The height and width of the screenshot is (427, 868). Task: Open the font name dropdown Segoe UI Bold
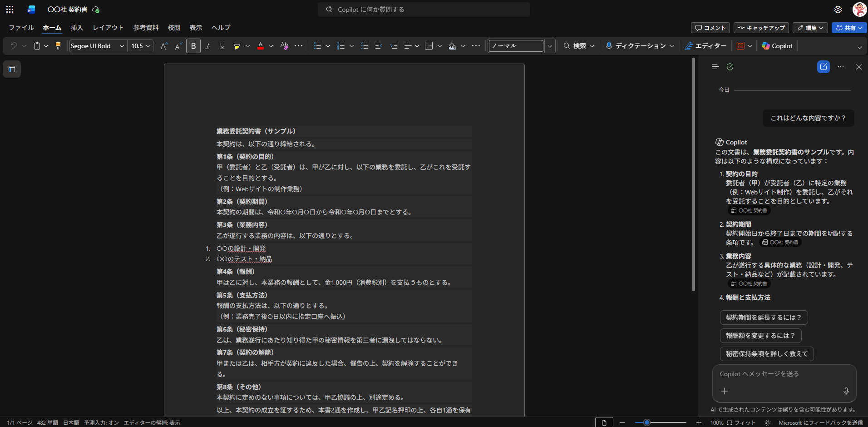coord(121,46)
